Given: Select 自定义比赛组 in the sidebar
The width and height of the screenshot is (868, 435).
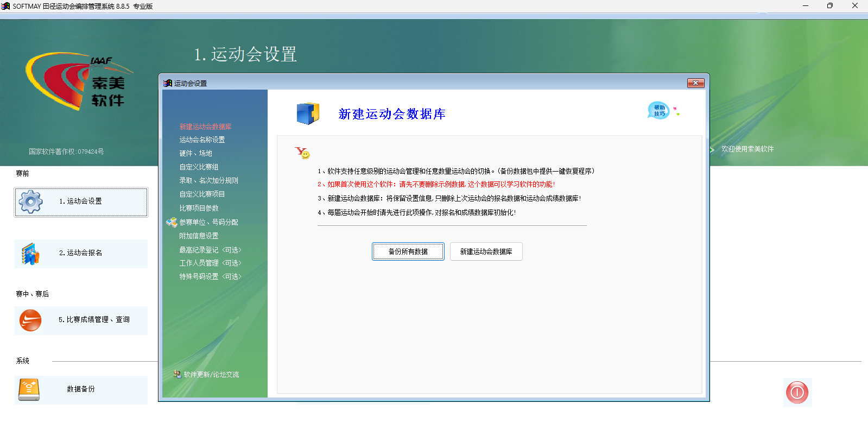Looking at the screenshot, I should click(x=199, y=167).
